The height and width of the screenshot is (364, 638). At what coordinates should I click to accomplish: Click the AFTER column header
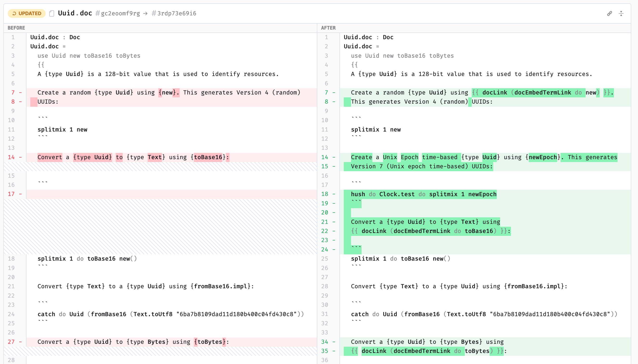(328, 28)
